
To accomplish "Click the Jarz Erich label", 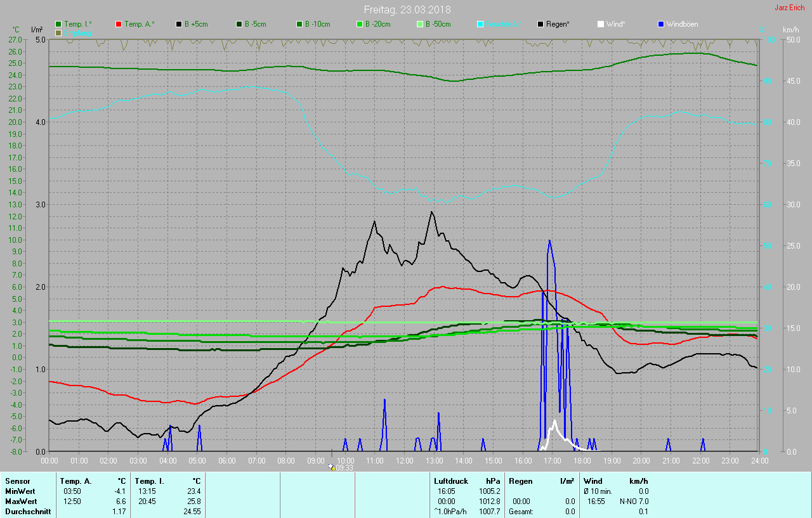I will [x=789, y=8].
